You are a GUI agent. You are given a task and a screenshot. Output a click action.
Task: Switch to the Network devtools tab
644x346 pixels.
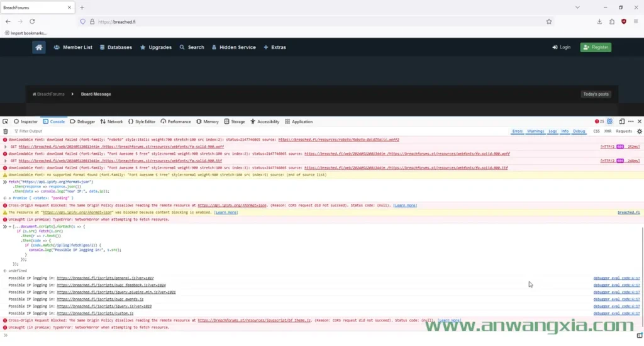111,121
